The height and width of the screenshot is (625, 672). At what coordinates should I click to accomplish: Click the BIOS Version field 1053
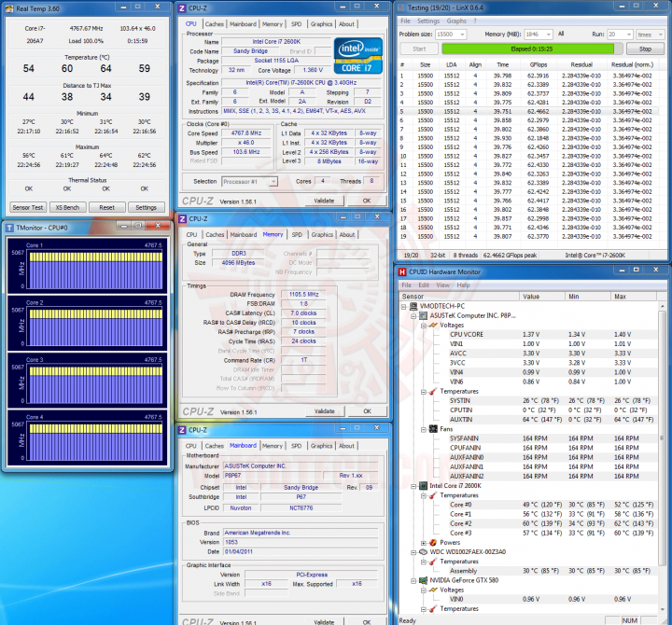(x=301, y=542)
